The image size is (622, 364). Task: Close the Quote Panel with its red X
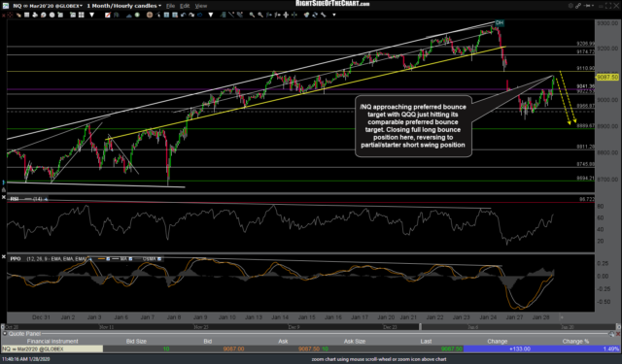click(x=618, y=334)
